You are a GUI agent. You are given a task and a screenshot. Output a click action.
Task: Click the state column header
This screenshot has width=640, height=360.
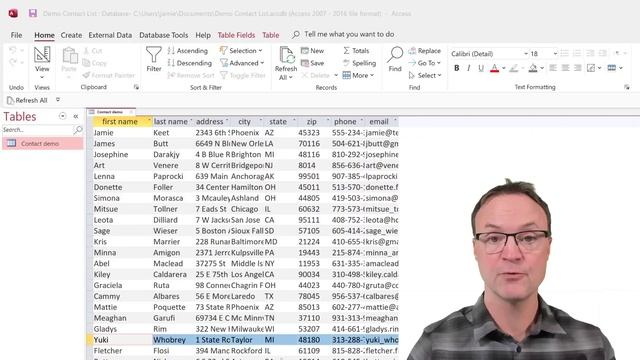pyautogui.click(x=278, y=122)
